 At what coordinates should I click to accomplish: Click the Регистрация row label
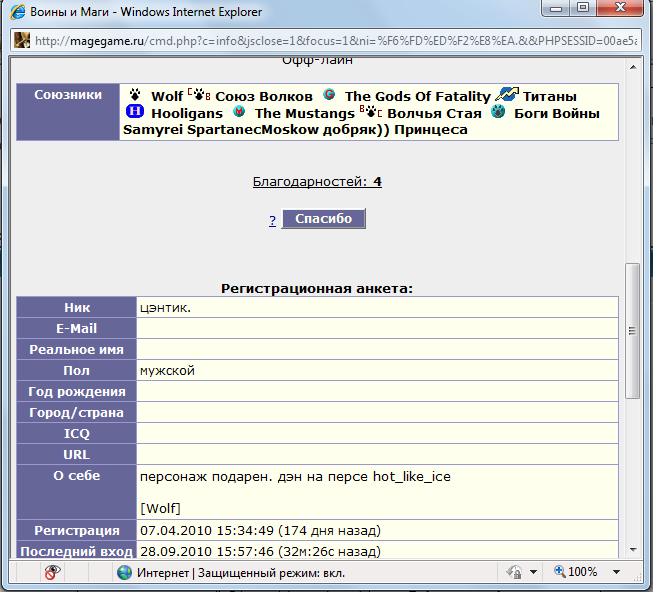pyautogui.click(x=77, y=530)
